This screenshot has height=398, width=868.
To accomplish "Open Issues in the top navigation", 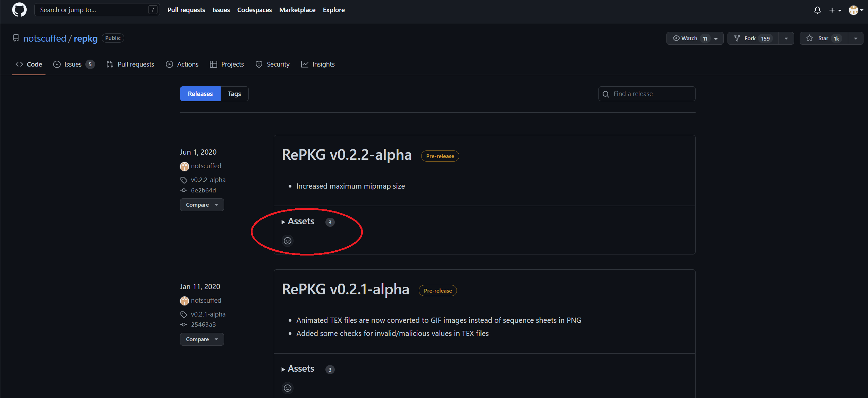I will 221,10.
